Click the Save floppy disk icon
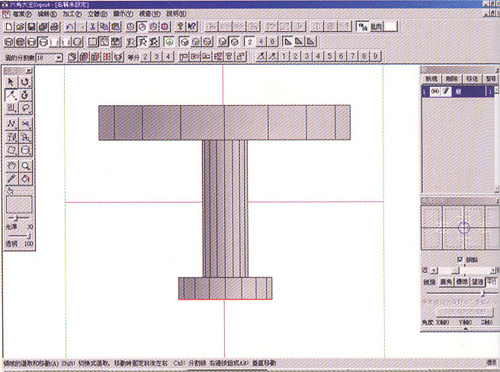 32,27
